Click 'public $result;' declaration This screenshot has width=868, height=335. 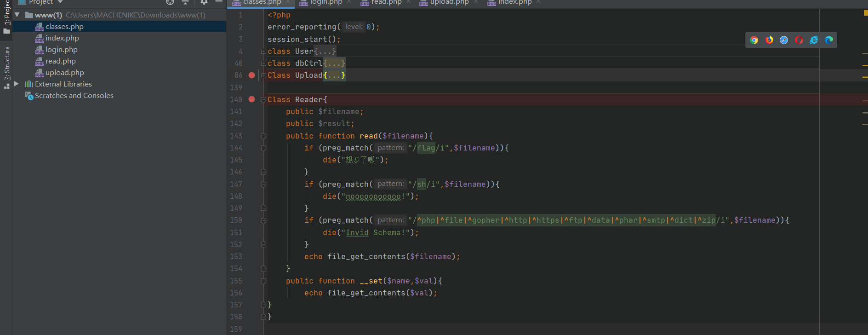(x=320, y=123)
